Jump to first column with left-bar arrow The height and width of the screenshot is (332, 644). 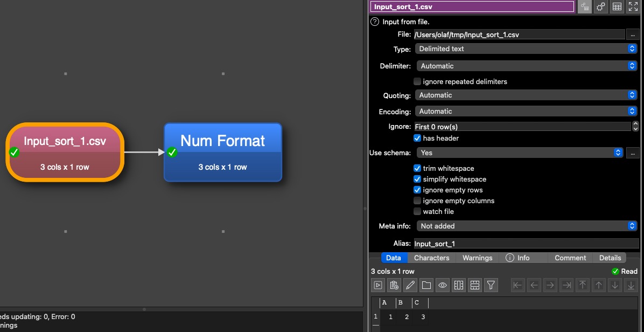click(x=517, y=285)
